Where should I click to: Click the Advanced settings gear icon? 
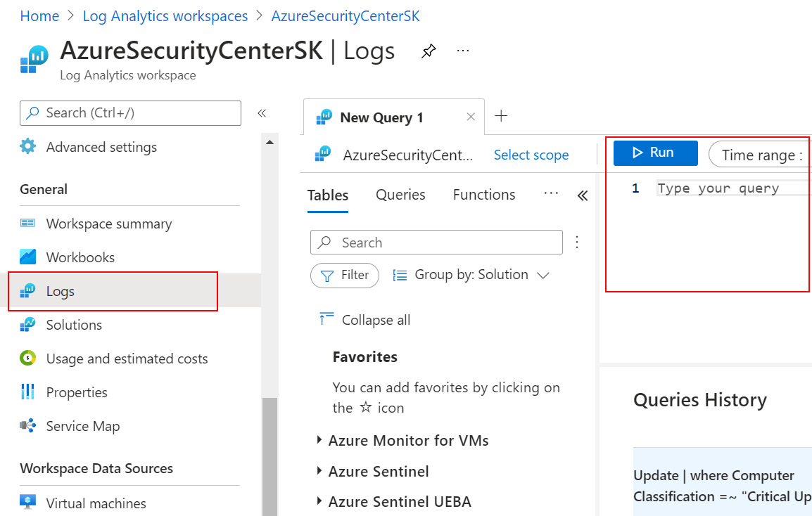click(28, 146)
